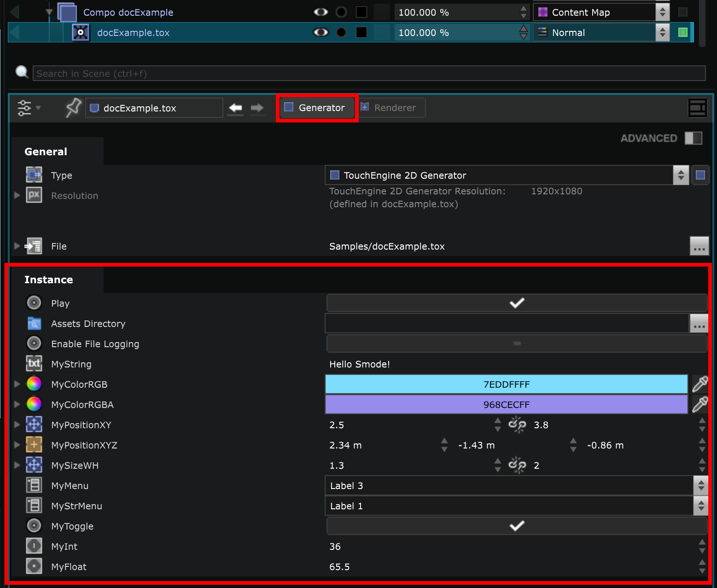Toggle solo circle for Compo docExample
The height and width of the screenshot is (588, 717).
coord(341,12)
